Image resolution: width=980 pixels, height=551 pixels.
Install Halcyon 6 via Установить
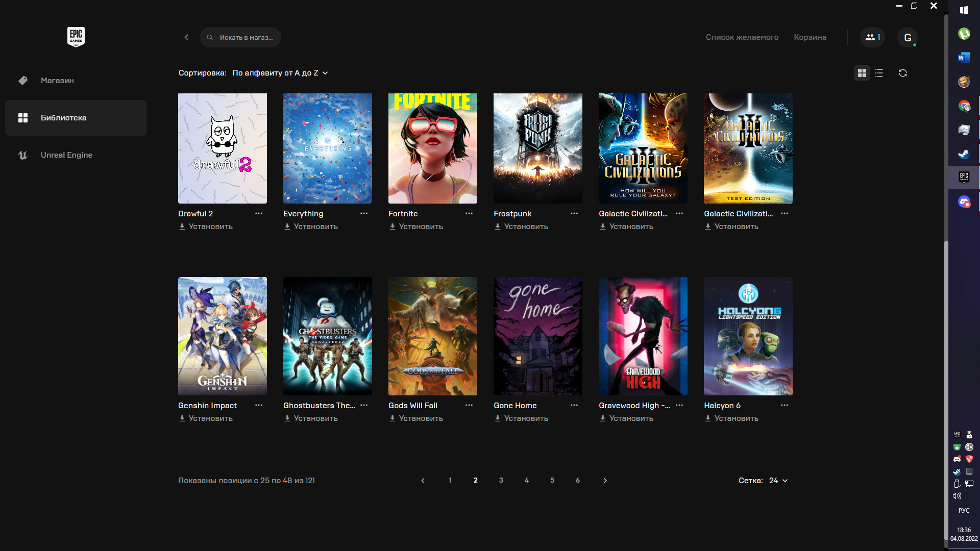(x=731, y=418)
